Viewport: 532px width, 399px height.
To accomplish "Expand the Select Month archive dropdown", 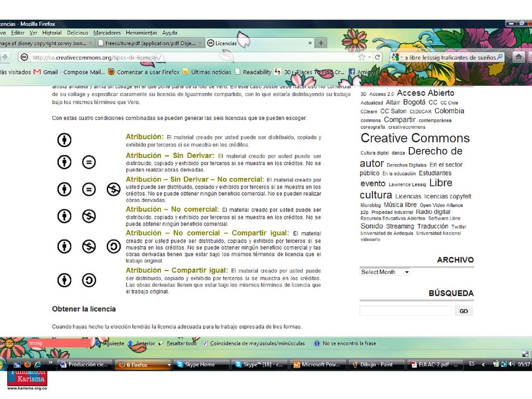I will [x=385, y=272].
